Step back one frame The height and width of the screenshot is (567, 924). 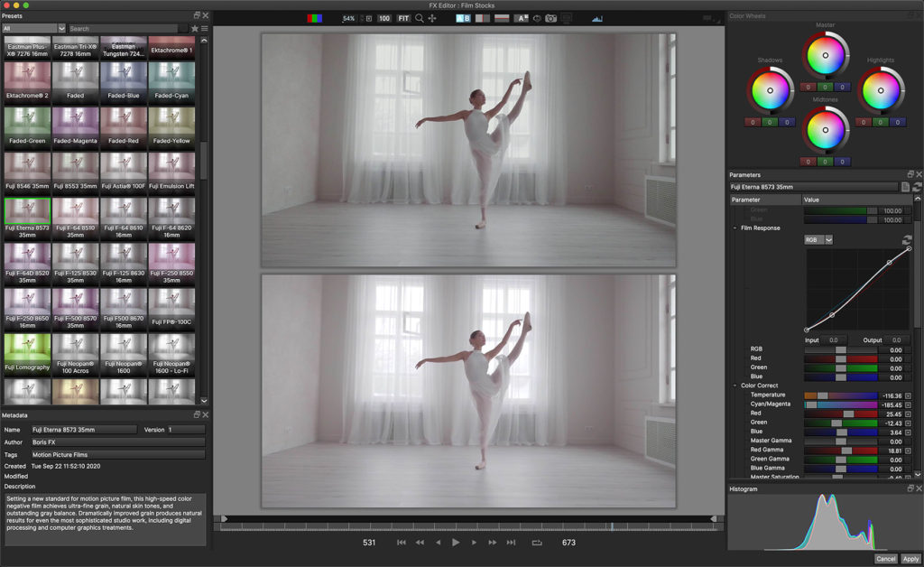[438, 543]
